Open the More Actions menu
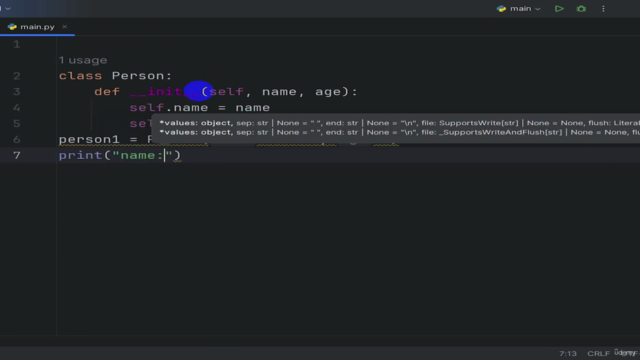This screenshot has height=360, width=640. click(x=603, y=9)
